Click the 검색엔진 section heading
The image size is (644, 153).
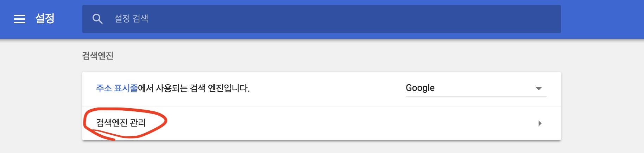coord(97,56)
